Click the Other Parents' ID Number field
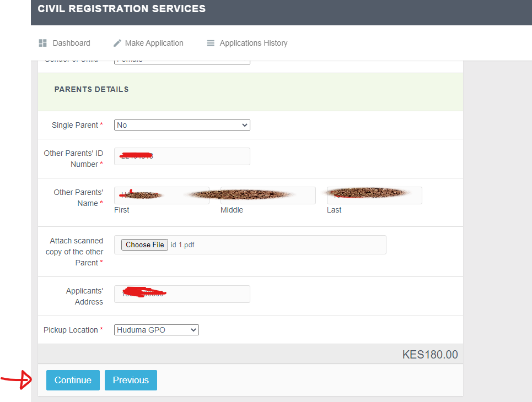 [x=182, y=156]
